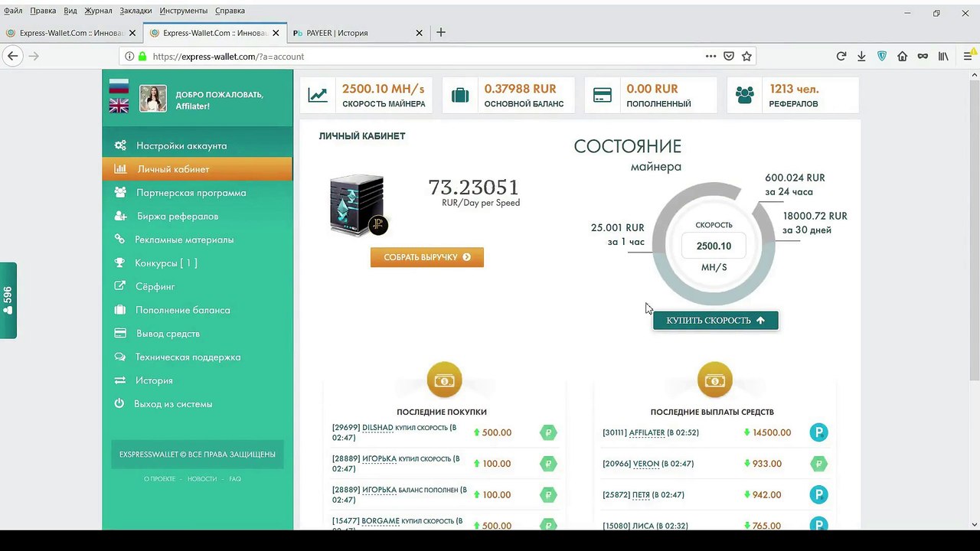Screen dimensions: 980x551
Task: Click the Pocket save icon in address bar
Action: [x=729, y=56]
